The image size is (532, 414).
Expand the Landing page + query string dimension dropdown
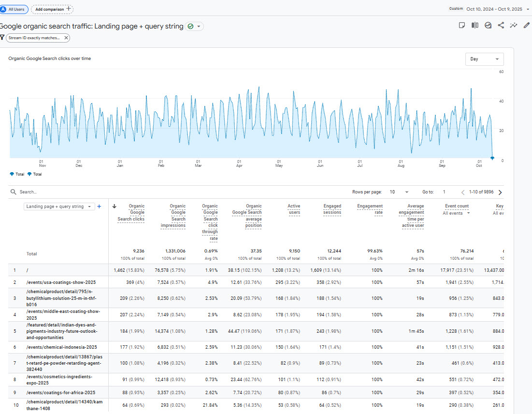tap(59, 206)
